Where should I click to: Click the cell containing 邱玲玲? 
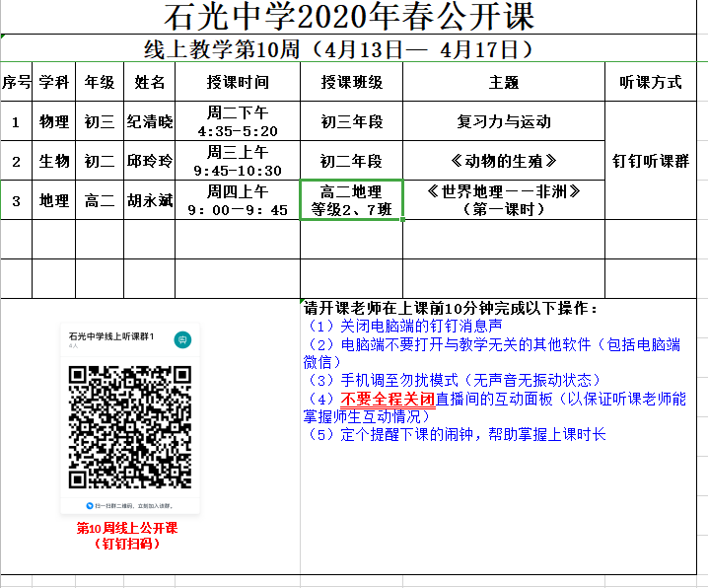pos(149,161)
